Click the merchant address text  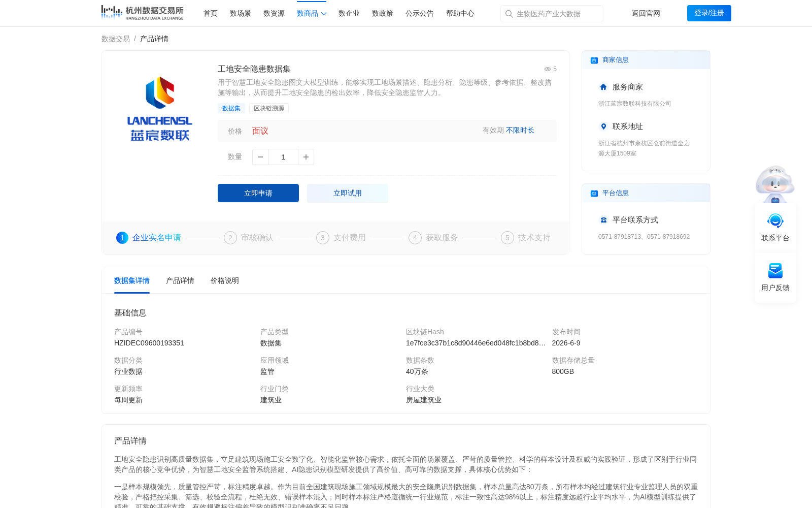(x=644, y=148)
